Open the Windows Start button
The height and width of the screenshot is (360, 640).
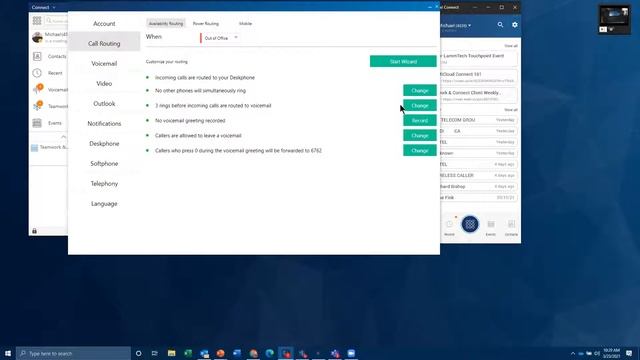click(8, 353)
